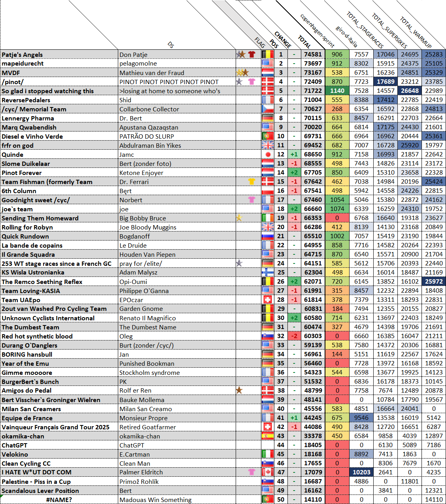Viewport: 446px width, 504px height.
Task: Select the yellow star for Sending Them Homeward
Action: (239, 218)
